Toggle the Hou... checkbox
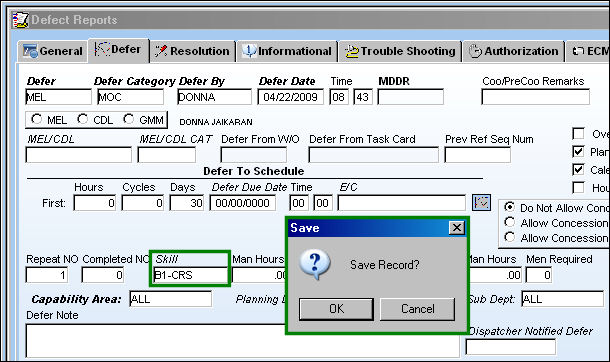The width and height of the screenshot is (610, 362). [x=578, y=187]
